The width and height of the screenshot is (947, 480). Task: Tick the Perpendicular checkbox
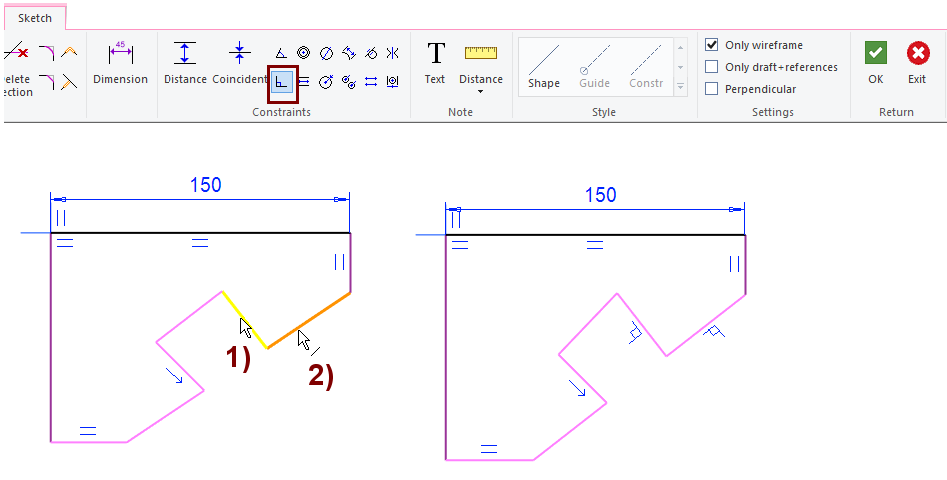tap(712, 89)
